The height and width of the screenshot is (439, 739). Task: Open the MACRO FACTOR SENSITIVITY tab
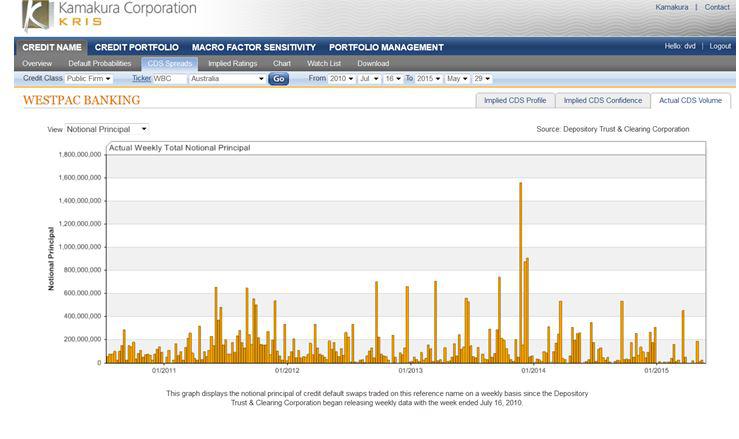point(254,47)
